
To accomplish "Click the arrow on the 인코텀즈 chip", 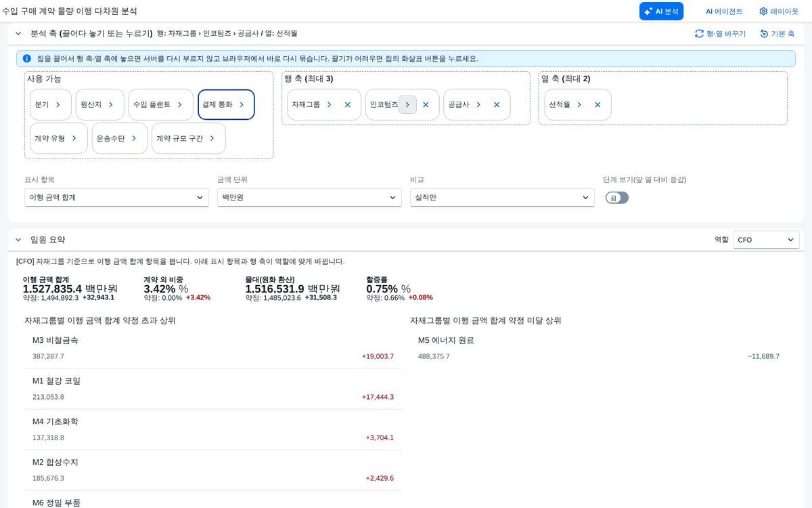I will [407, 105].
